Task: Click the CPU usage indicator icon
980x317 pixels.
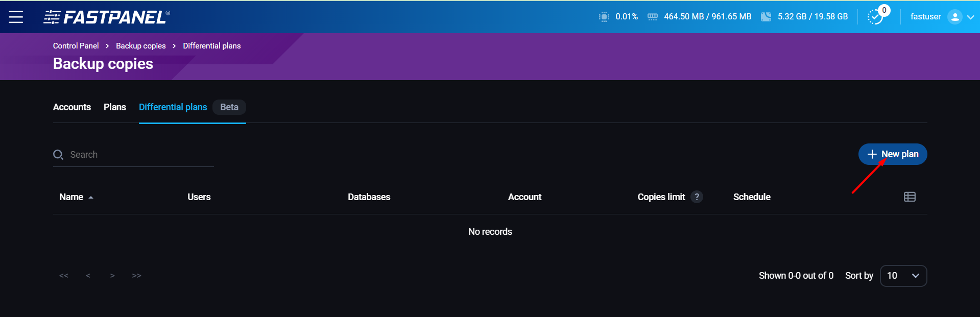Action: [604, 17]
